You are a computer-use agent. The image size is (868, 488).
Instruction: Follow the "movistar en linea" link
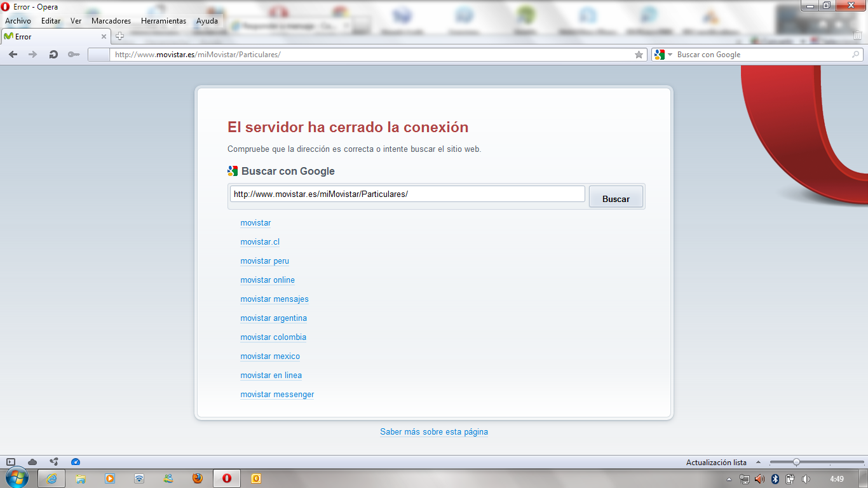271,376
